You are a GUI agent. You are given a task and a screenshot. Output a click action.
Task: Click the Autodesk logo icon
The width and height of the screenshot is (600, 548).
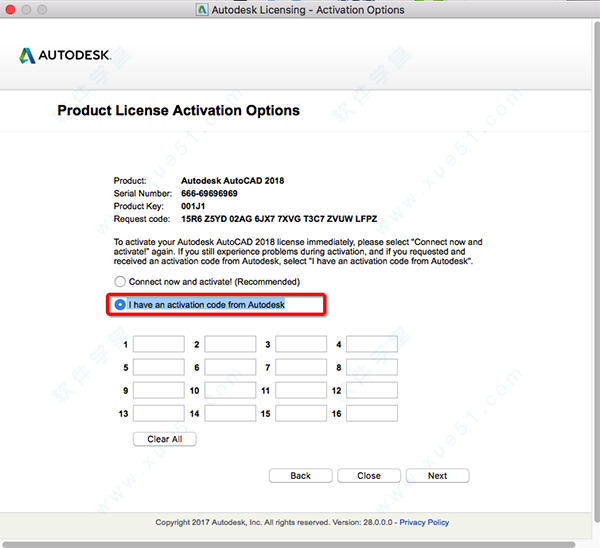(27, 55)
